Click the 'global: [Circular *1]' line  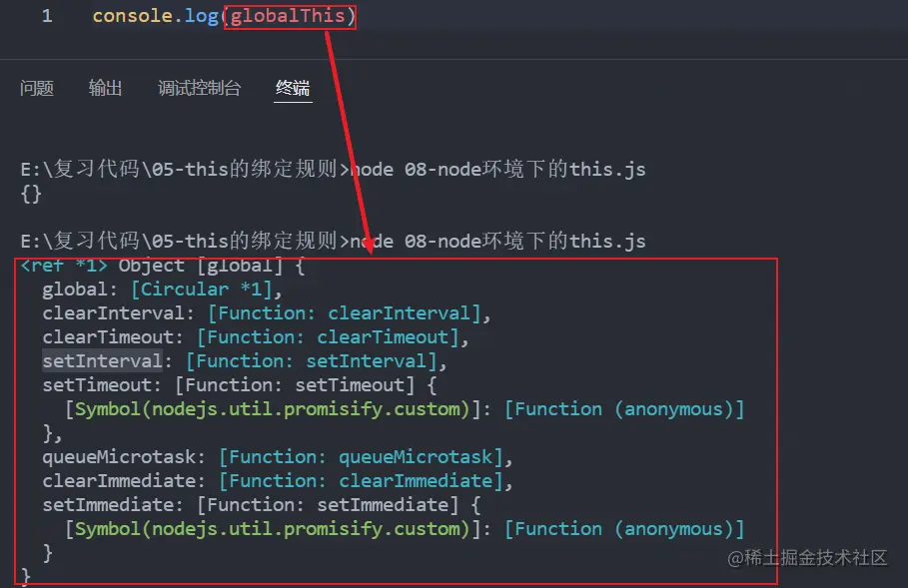tap(162, 290)
